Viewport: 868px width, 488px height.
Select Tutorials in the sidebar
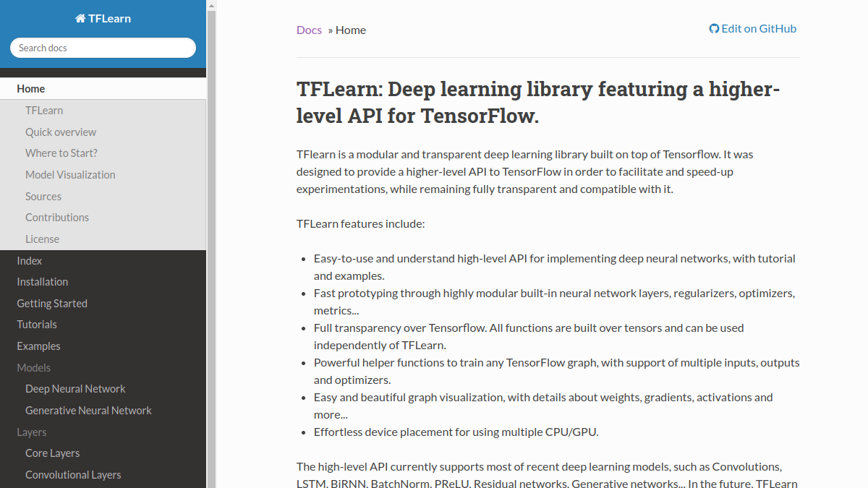103,325
